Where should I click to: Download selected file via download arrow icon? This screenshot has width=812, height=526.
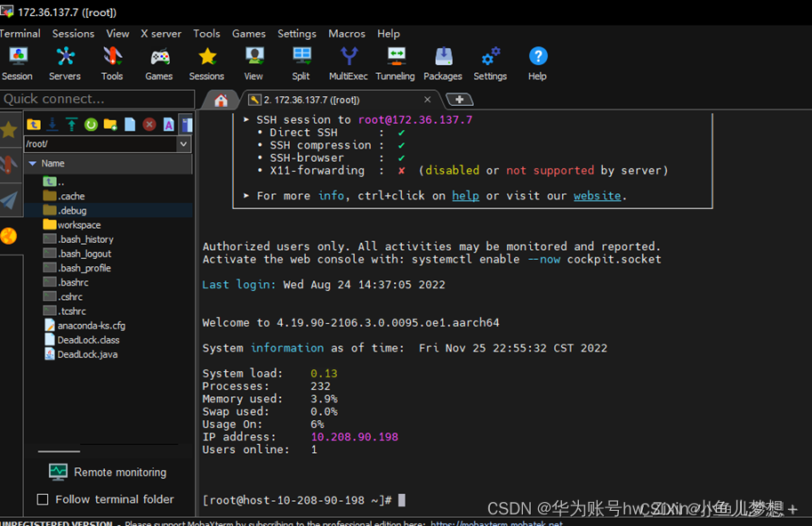(52, 125)
